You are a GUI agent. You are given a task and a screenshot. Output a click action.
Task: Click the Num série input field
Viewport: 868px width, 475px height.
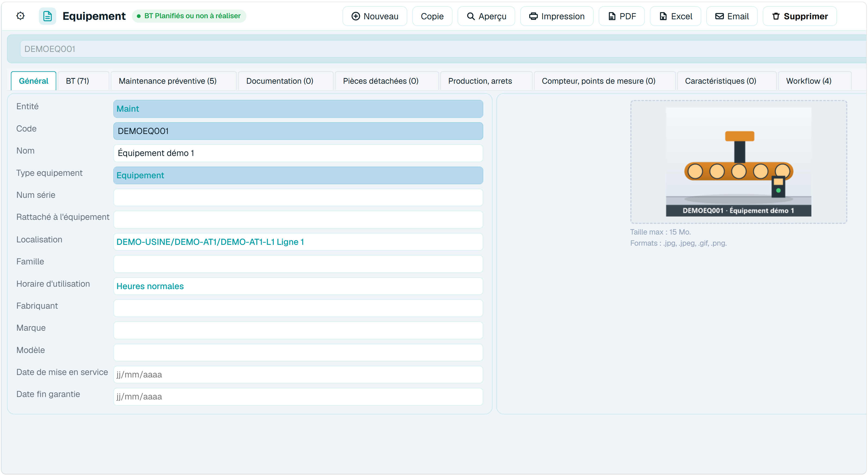[x=298, y=198]
